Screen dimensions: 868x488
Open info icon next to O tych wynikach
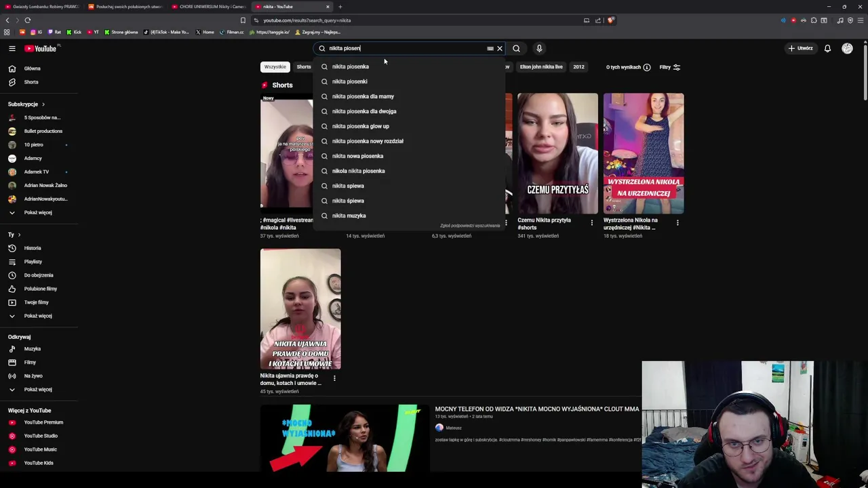click(x=647, y=67)
